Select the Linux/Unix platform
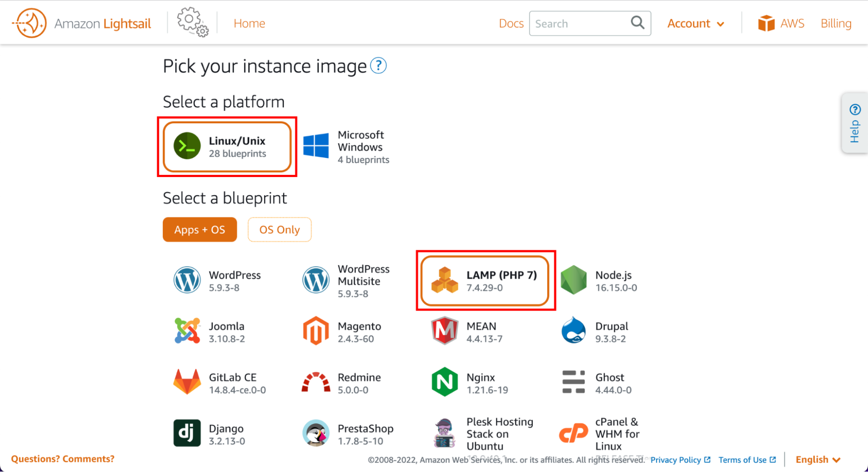The image size is (868, 472). click(227, 147)
